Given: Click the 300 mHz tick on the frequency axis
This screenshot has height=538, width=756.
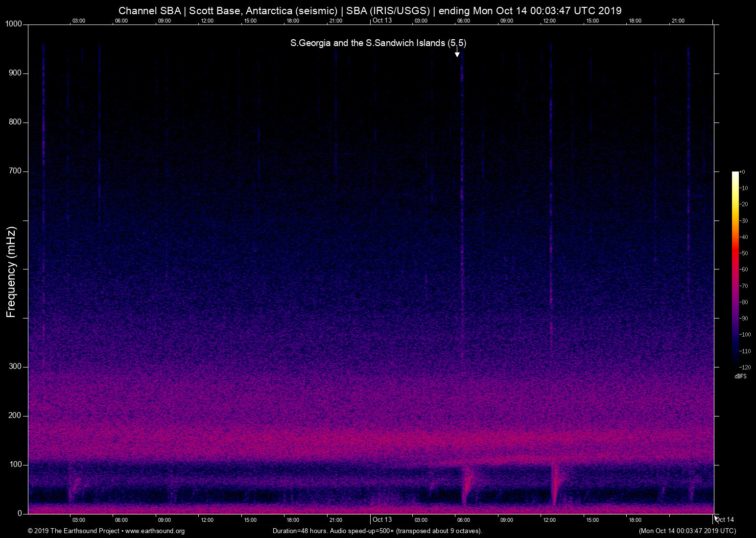Looking at the screenshot, I should tap(15, 366).
